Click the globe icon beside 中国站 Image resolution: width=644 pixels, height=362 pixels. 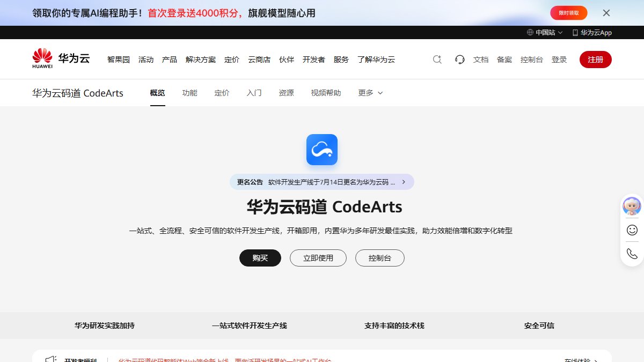point(530,33)
